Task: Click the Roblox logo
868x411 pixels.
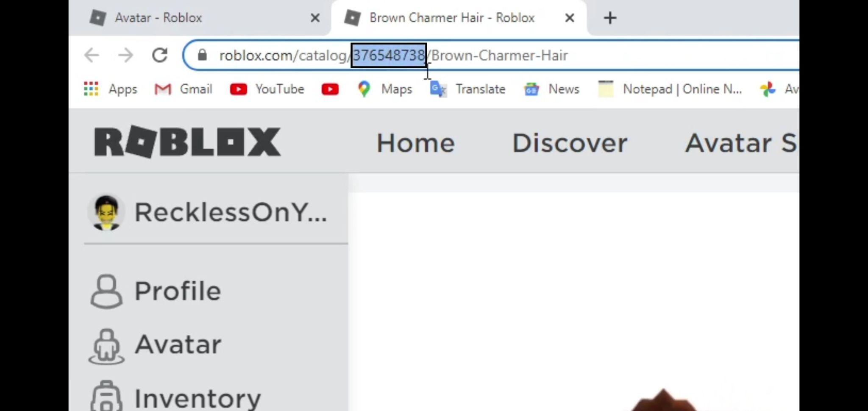Action: pyautogui.click(x=187, y=142)
